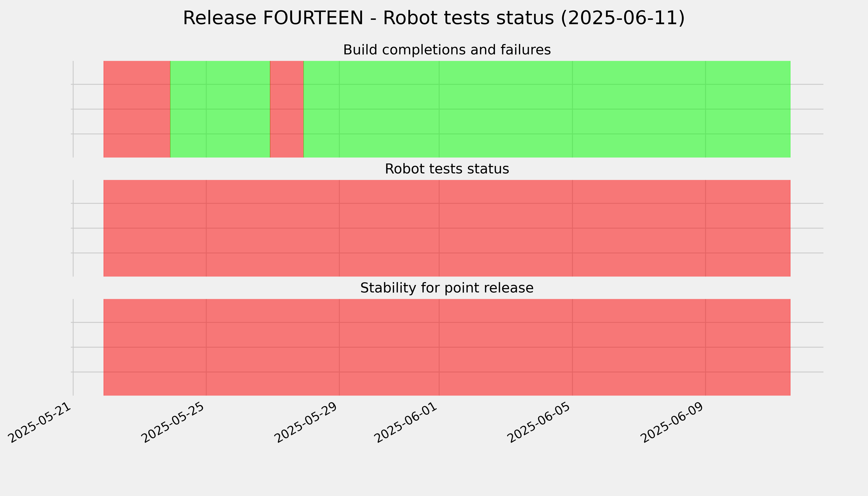This screenshot has height=496, width=868.
Task: Click the large green region in build completions chart
Action: point(547,109)
